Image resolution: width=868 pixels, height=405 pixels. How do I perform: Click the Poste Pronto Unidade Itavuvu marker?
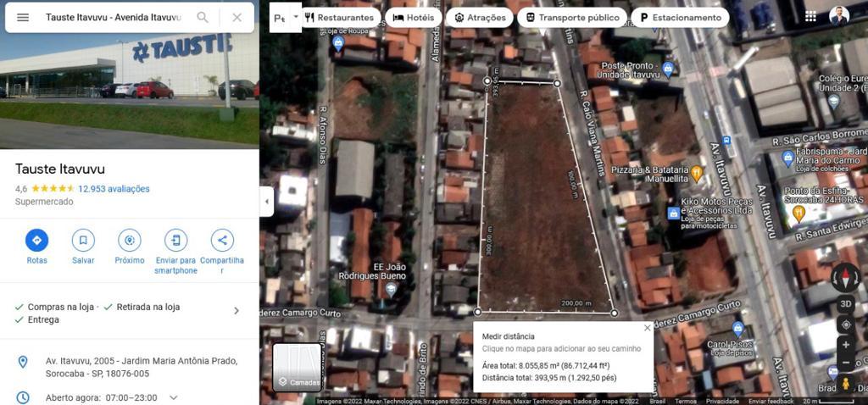coord(668,69)
